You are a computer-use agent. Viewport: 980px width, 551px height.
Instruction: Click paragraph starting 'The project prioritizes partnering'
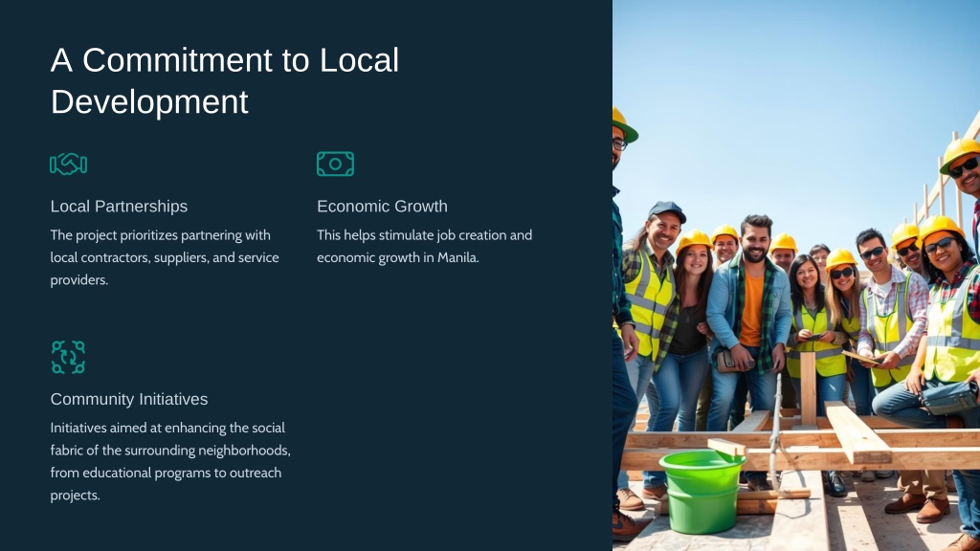point(165,257)
